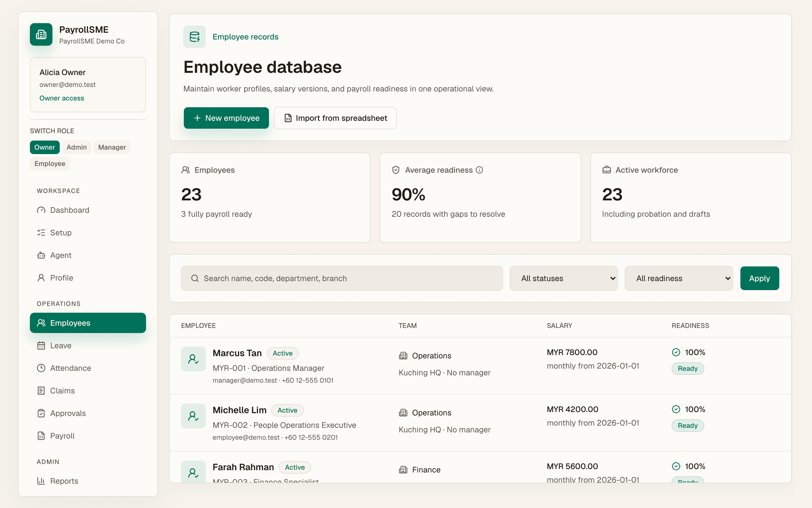This screenshot has width=812, height=508.
Task: Open Attendance in the sidebar
Action: click(x=88, y=368)
